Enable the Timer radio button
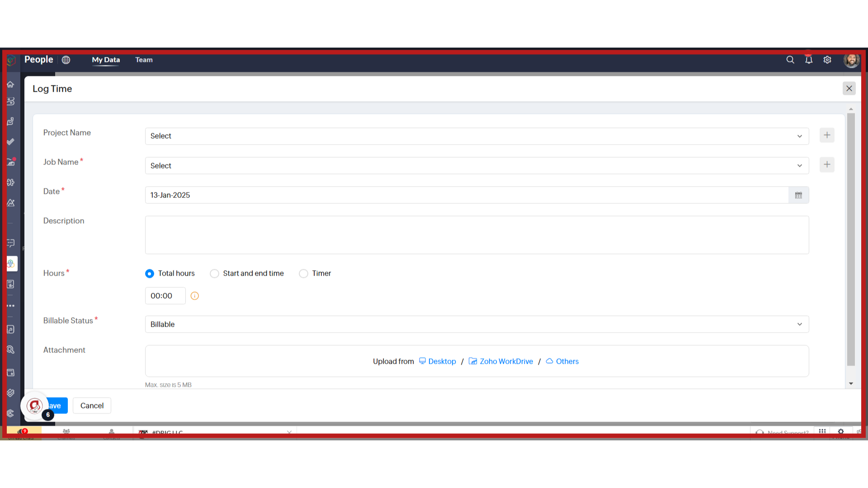Image resolution: width=868 pixels, height=488 pixels. click(x=303, y=273)
